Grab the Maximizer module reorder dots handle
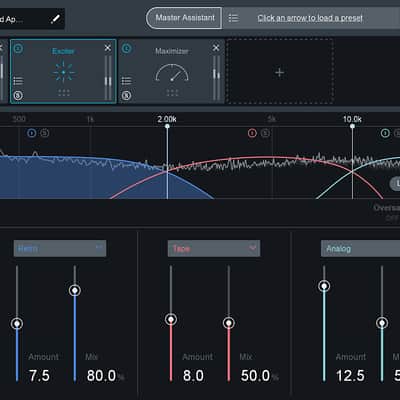The width and height of the screenshot is (400, 400). pos(172,93)
